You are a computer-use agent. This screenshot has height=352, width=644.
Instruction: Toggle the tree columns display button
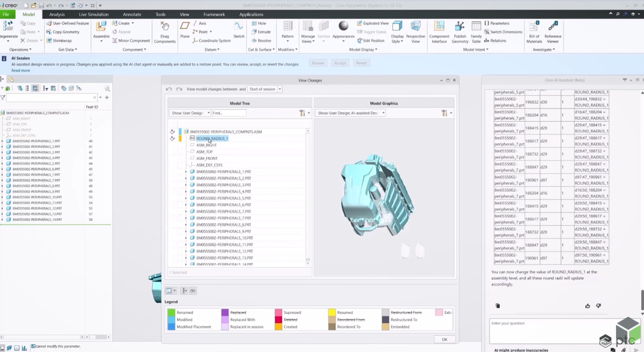pos(35,88)
